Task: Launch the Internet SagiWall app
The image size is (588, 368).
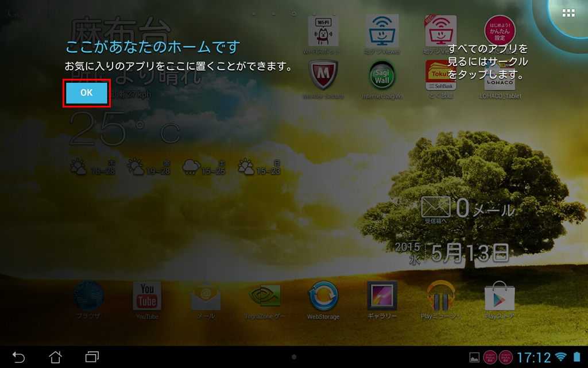Action: coord(382,75)
